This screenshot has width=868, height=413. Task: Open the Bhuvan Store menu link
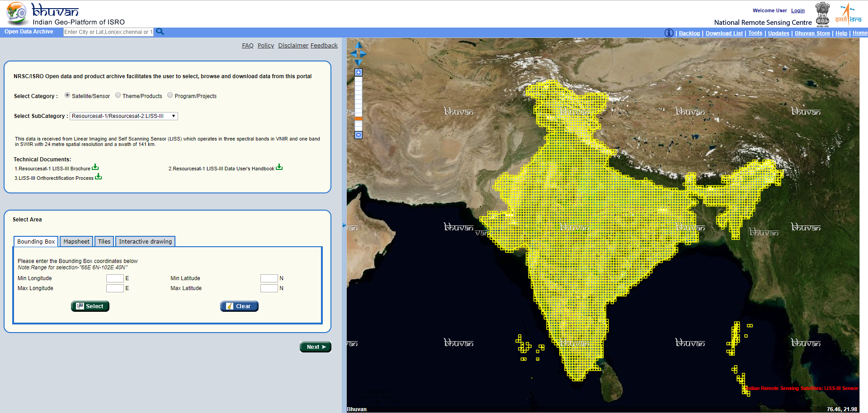(812, 33)
